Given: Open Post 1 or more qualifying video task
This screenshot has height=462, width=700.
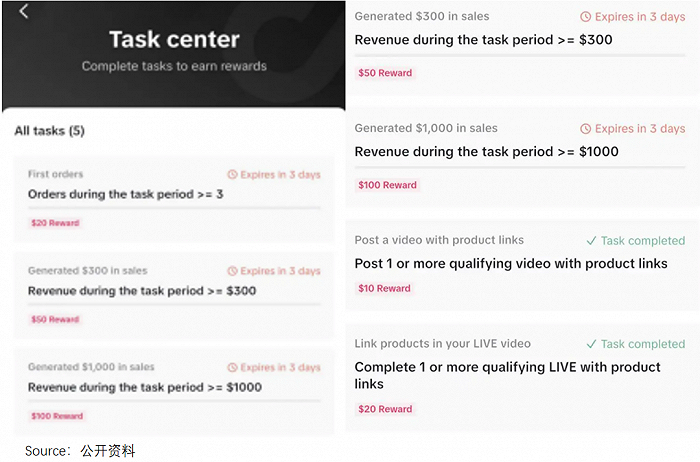Looking at the screenshot, I should (x=511, y=264).
